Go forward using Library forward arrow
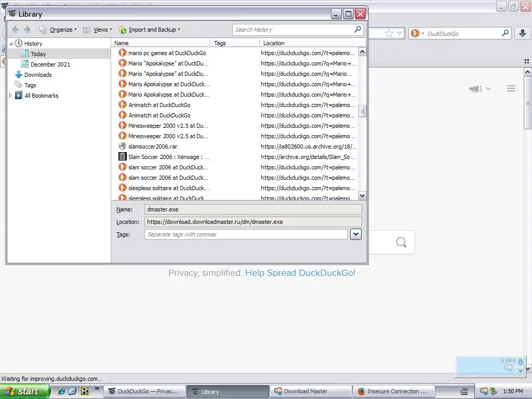Image resolution: width=532 pixels, height=399 pixels. click(28, 30)
